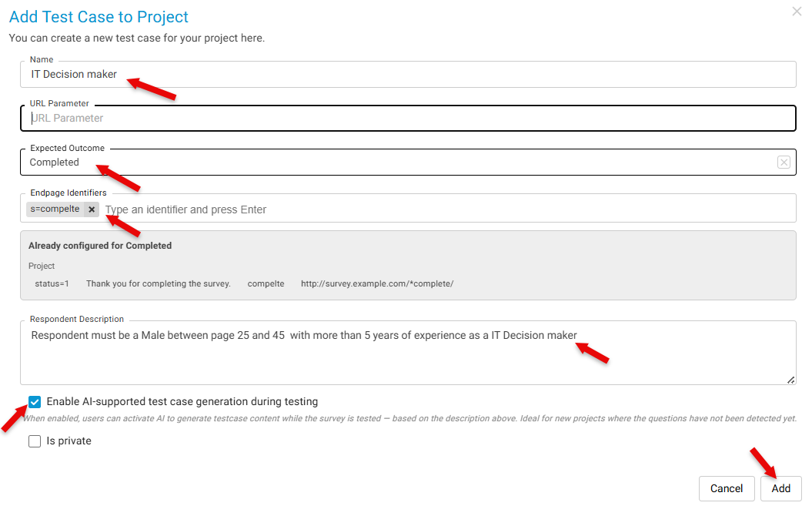Screen dimensions: 812x506
Task: Tick the Is private checkbox
Action: [35, 441]
